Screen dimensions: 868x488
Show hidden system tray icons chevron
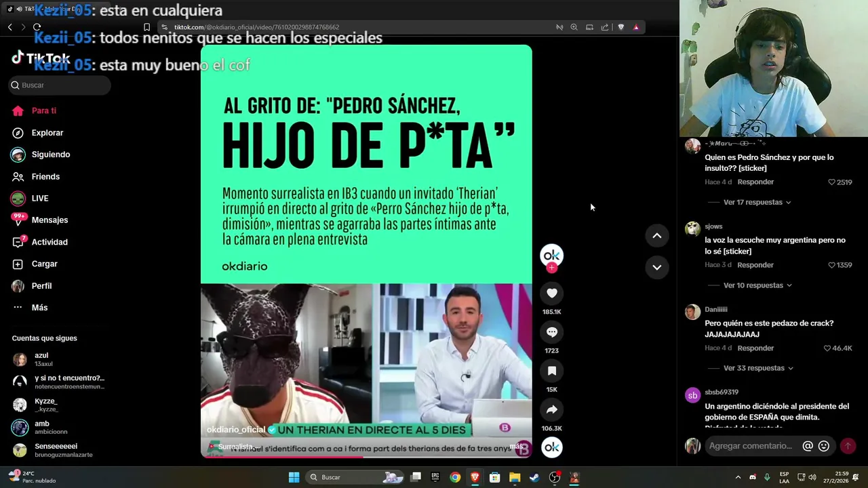(738, 477)
